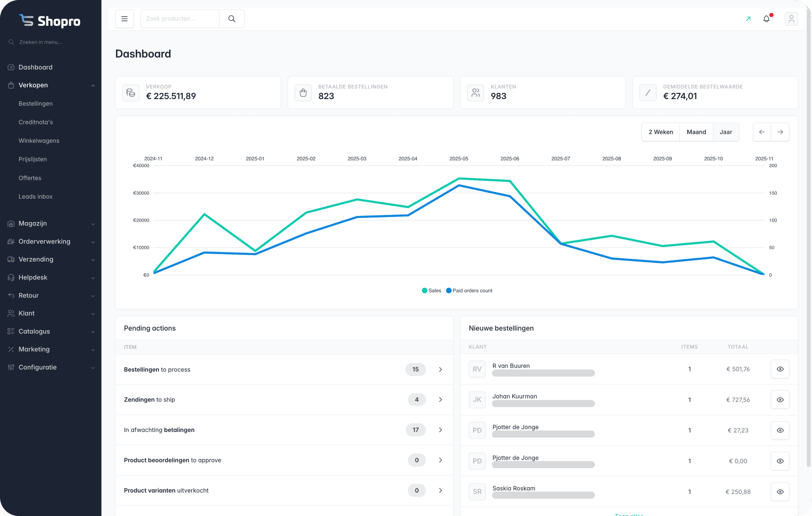View Johan Kuurman order eye icon
812x516 pixels.
[x=780, y=400]
